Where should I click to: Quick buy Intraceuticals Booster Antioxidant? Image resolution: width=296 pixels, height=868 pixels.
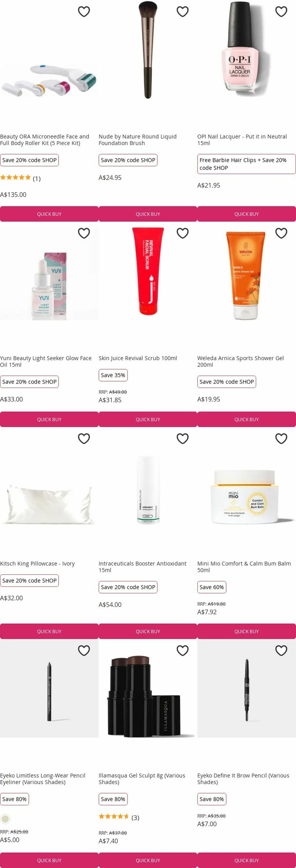tap(148, 631)
